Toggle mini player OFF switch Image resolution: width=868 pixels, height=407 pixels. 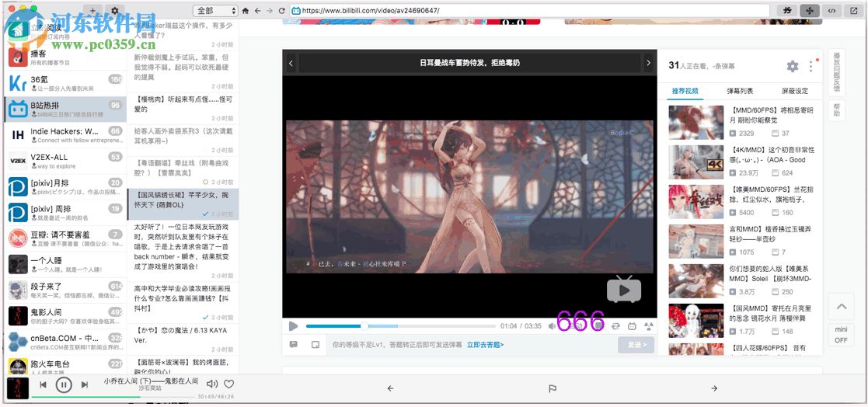tap(841, 335)
